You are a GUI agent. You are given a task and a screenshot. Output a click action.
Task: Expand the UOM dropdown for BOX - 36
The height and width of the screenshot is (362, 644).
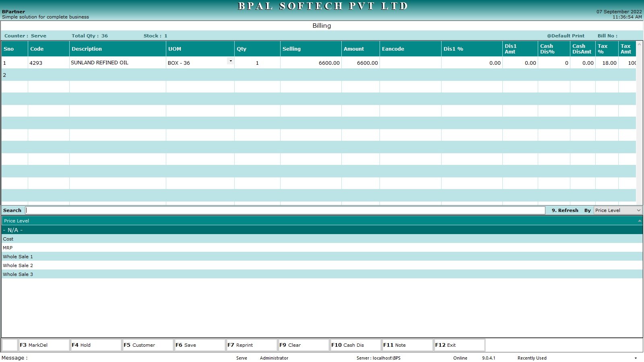[231, 61]
